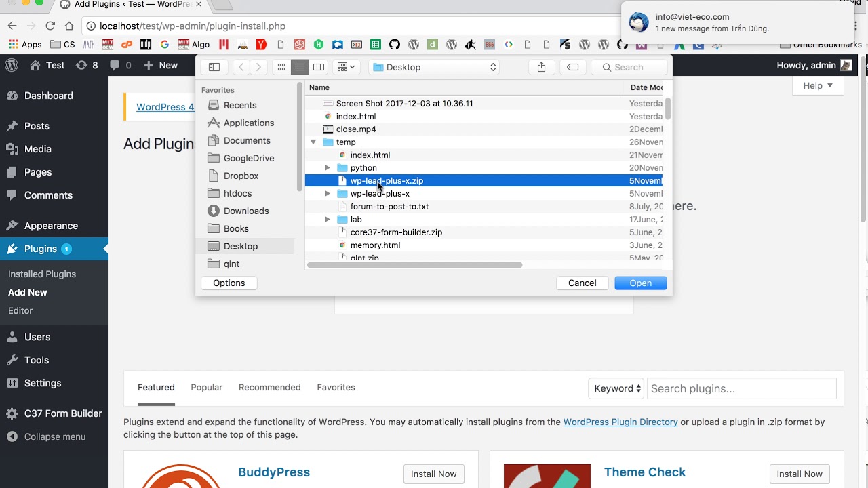
Task: Expand the wp-lead-plus-x folder
Action: click(328, 194)
